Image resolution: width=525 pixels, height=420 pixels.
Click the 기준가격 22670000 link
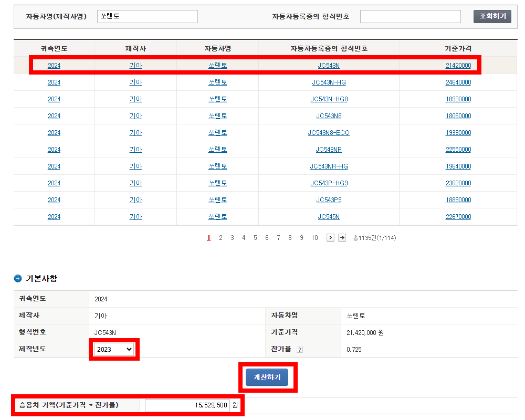[458, 217]
